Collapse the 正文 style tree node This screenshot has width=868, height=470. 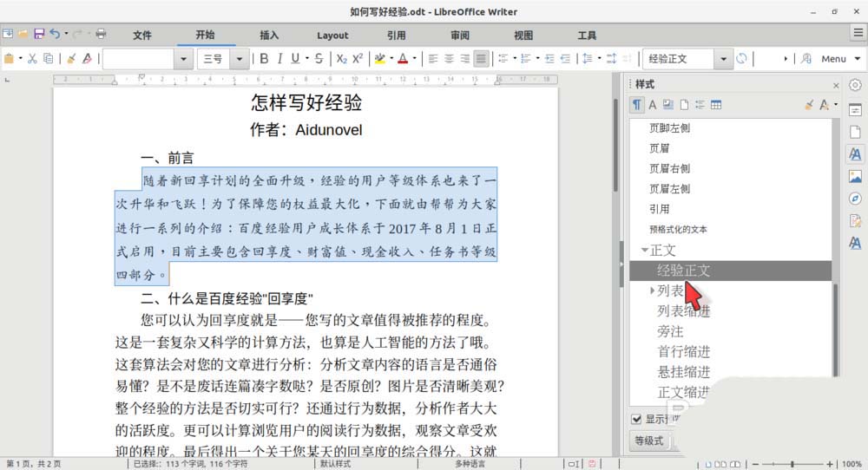click(x=644, y=250)
